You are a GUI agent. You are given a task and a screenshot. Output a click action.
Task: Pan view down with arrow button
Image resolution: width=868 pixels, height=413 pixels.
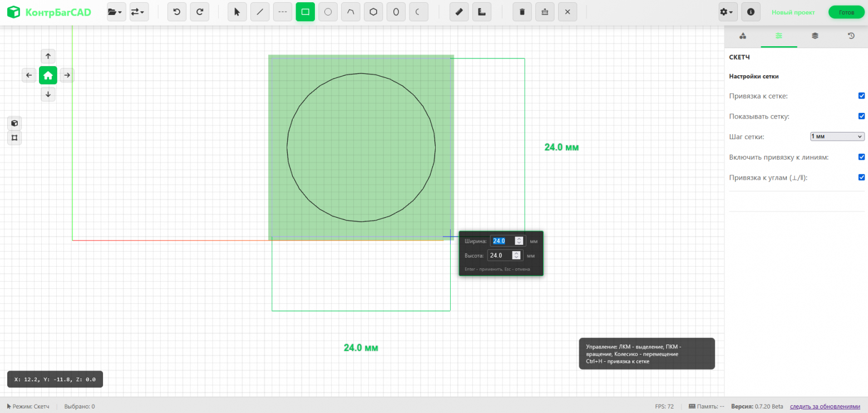coord(48,94)
